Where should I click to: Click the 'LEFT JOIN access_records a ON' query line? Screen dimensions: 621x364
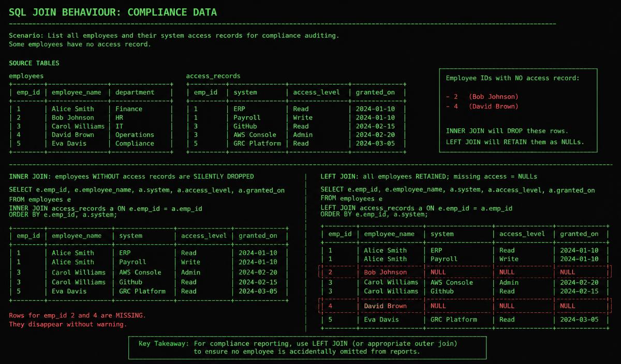click(x=417, y=208)
